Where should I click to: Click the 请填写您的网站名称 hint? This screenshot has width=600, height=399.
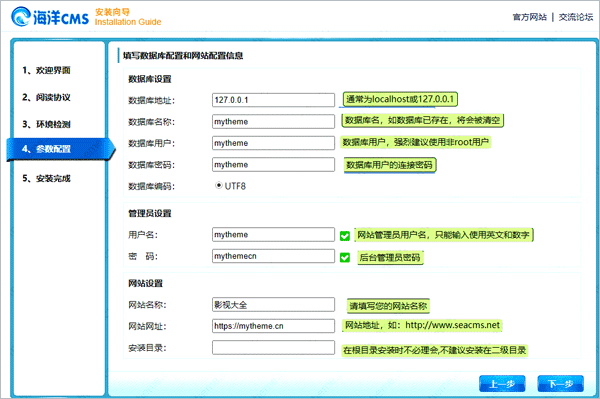(388, 306)
